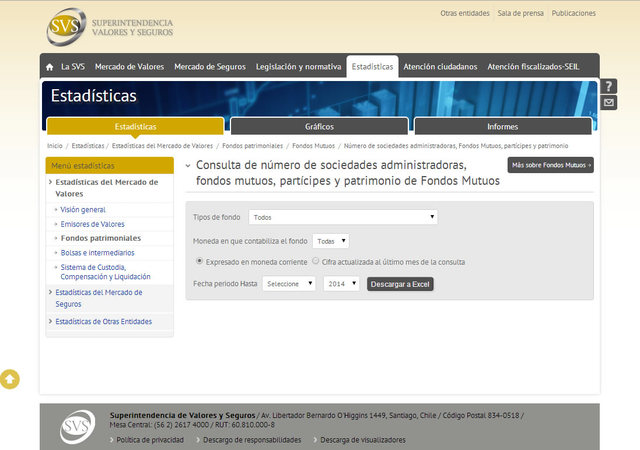The height and width of the screenshot is (450, 640).
Task: Click Estadísticas in the breadcrumb
Action: point(88,146)
